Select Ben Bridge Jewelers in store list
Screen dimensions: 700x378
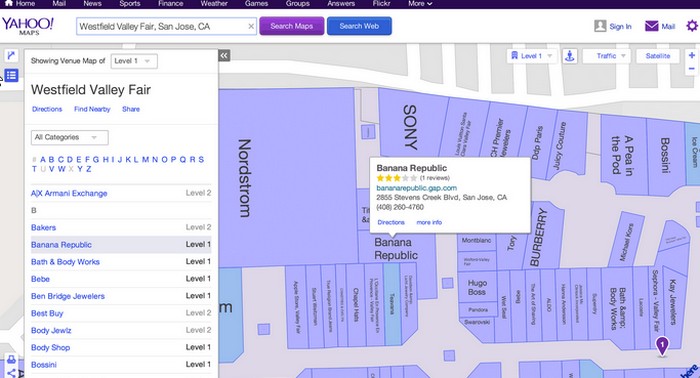pos(67,296)
